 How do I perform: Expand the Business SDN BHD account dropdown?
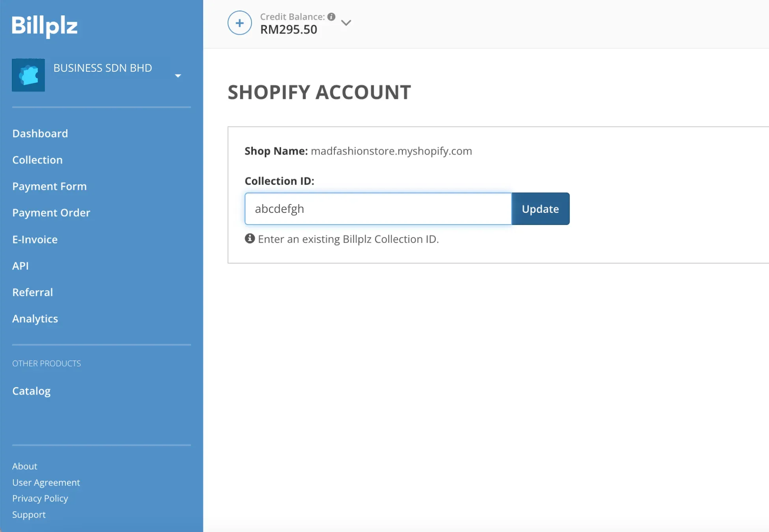coord(178,76)
